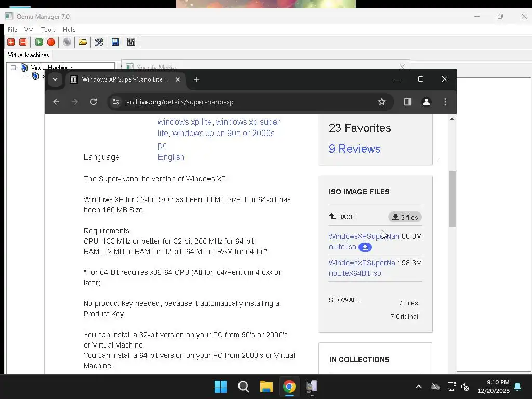The image size is (532, 399).
Task: Stop VM with red circle icon
Action: tap(51, 42)
